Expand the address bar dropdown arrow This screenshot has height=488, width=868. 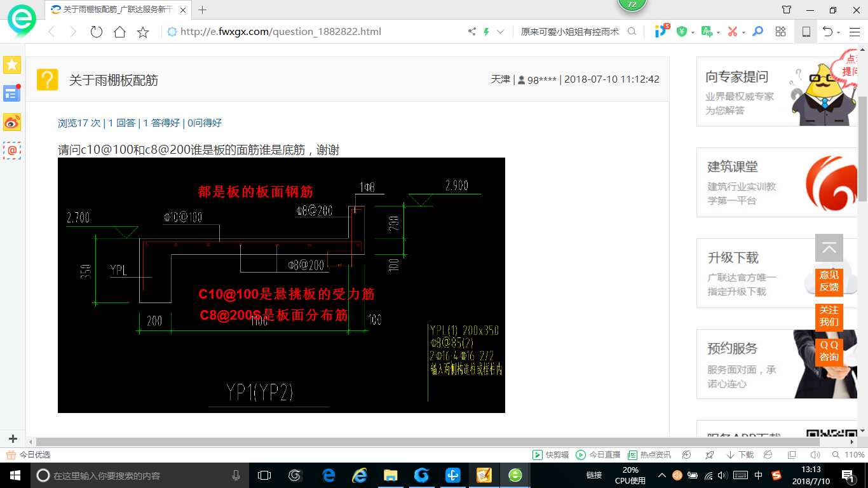(x=501, y=31)
